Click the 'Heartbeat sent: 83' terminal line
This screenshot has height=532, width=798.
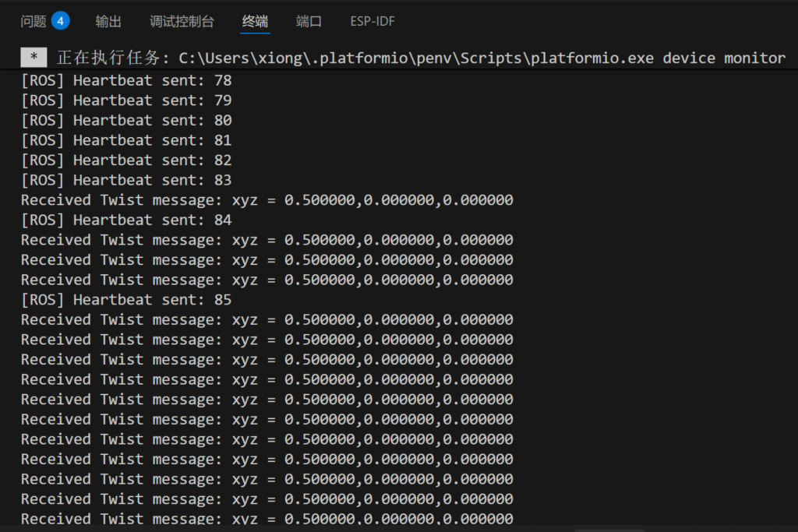[x=126, y=180]
